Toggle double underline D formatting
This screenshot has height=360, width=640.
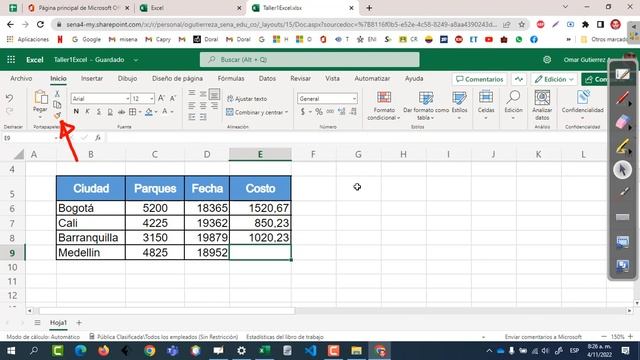pos(110,111)
